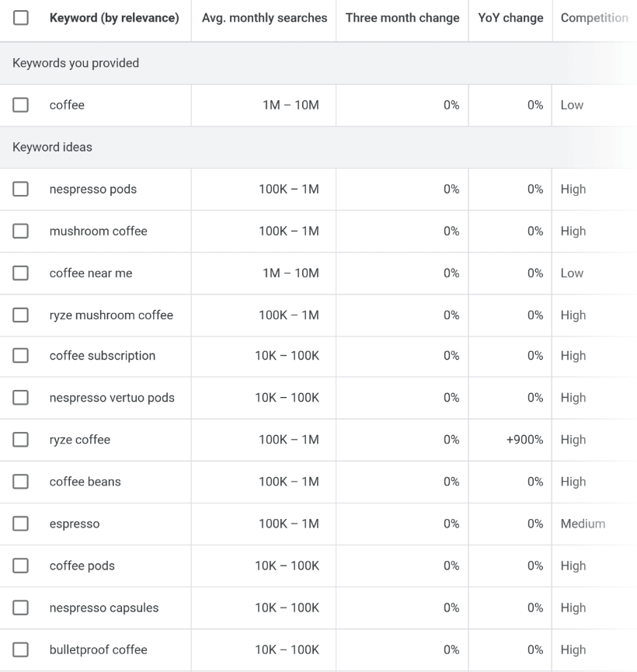Image resolution: width=637 pixels, height=672 pixels.
Task: Click the "+900%" YoY value for ryze coffee
Action: (x=527, y=440)
